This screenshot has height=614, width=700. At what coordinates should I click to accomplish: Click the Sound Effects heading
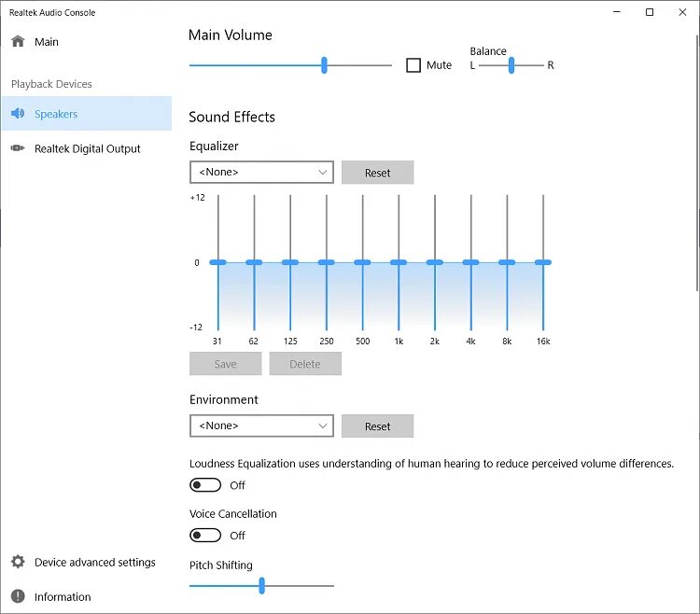(x=231, y=117)
